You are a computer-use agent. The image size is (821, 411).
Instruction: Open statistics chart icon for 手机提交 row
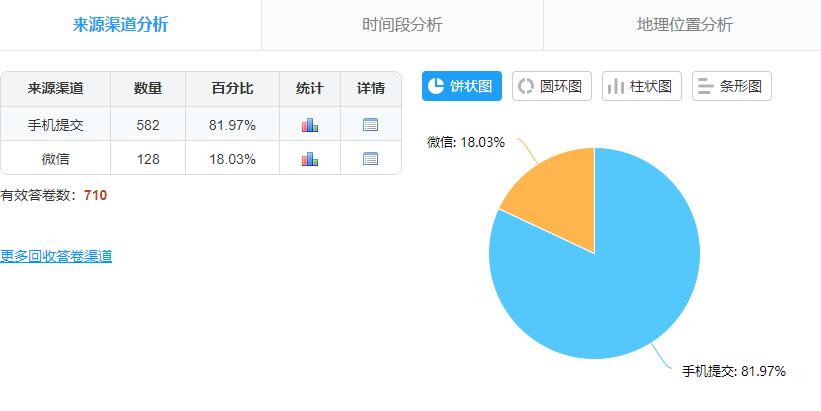pyautogui.click(x=310, y=125)
